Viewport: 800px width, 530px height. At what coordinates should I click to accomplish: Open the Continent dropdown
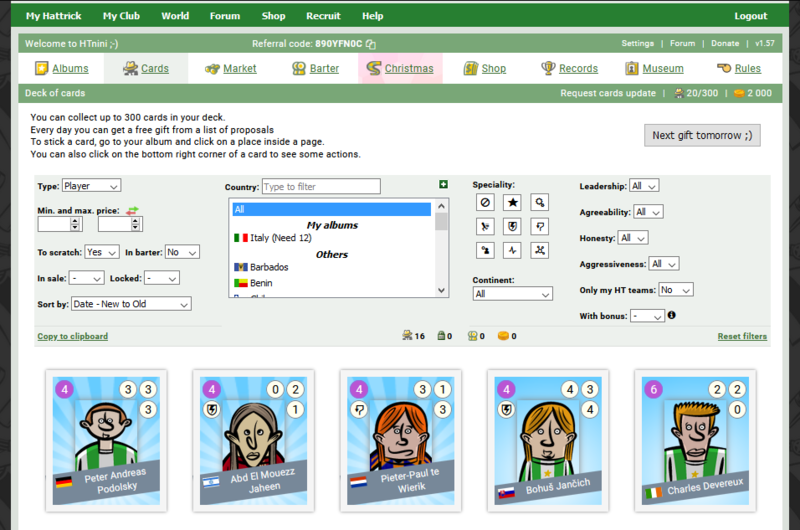click(x=512, y=294)
